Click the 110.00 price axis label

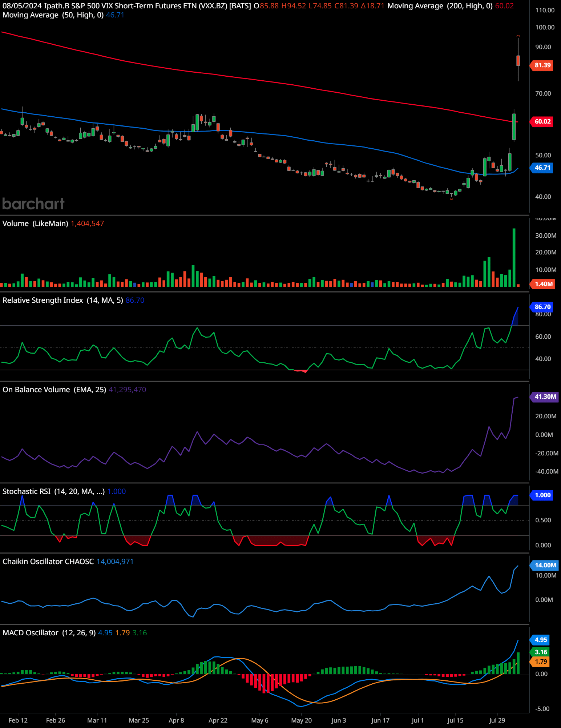click(x=545, y=10)
